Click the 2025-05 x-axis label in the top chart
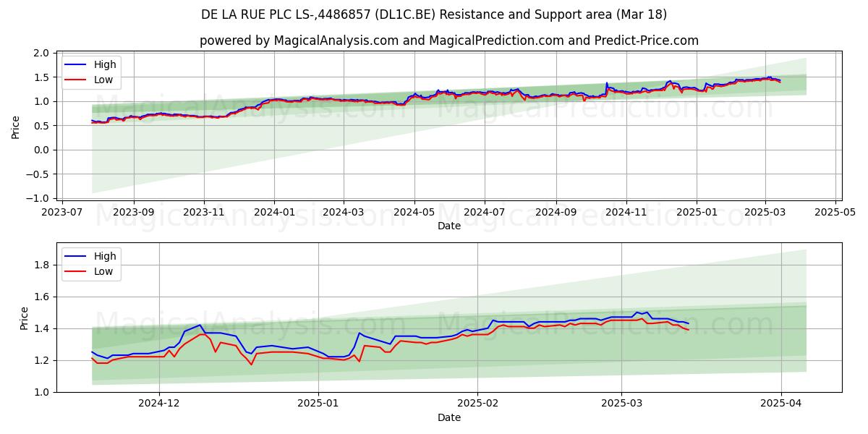 pos(835,213)
